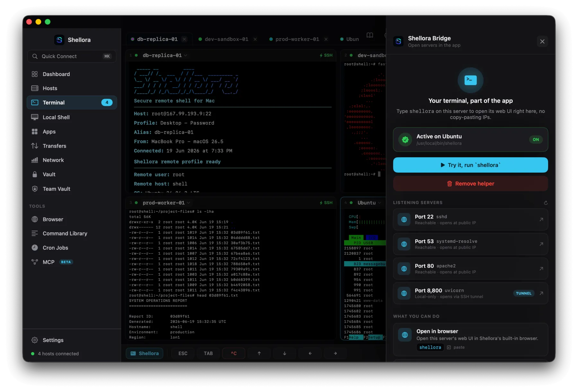Click the Vault lock icon

coord(35,175)
